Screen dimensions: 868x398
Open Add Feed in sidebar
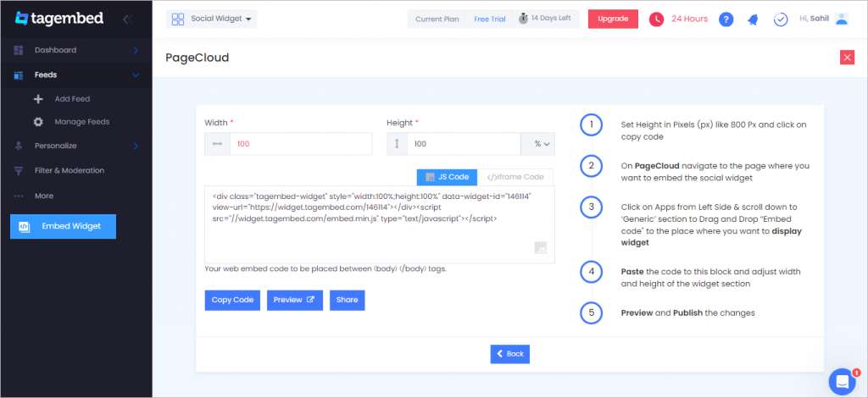pos(72,99)
